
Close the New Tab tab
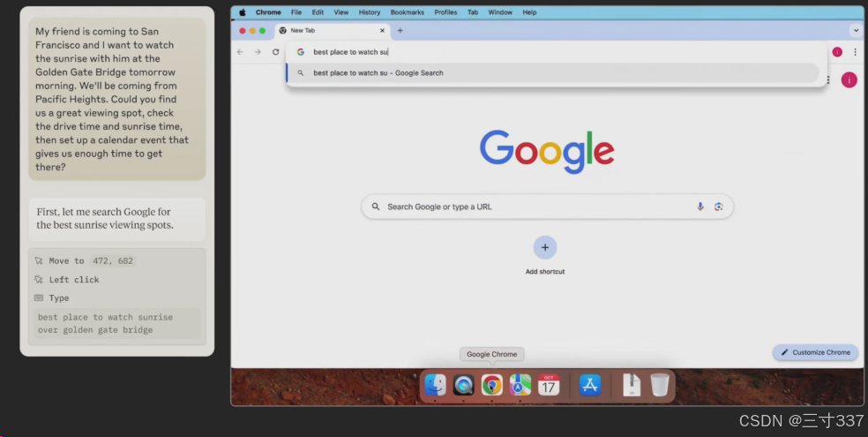(382, 31)
